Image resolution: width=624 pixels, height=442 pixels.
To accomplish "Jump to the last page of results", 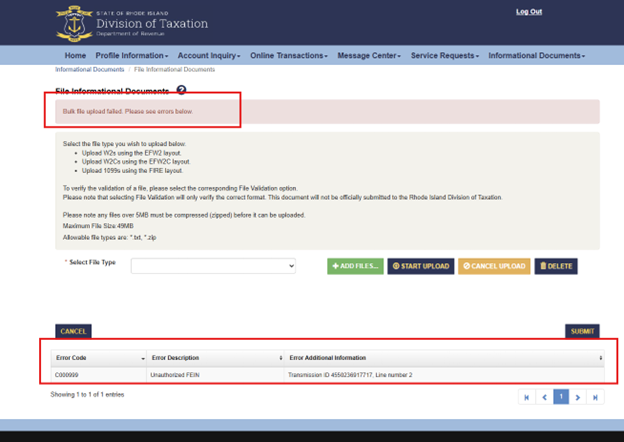I will [x=595, y=397].
